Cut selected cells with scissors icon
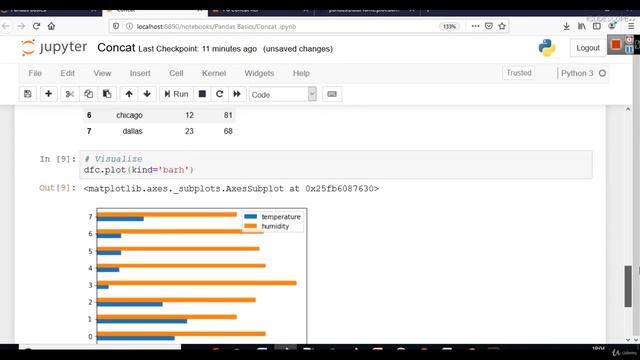640x360 pixels. click(70, 94)
